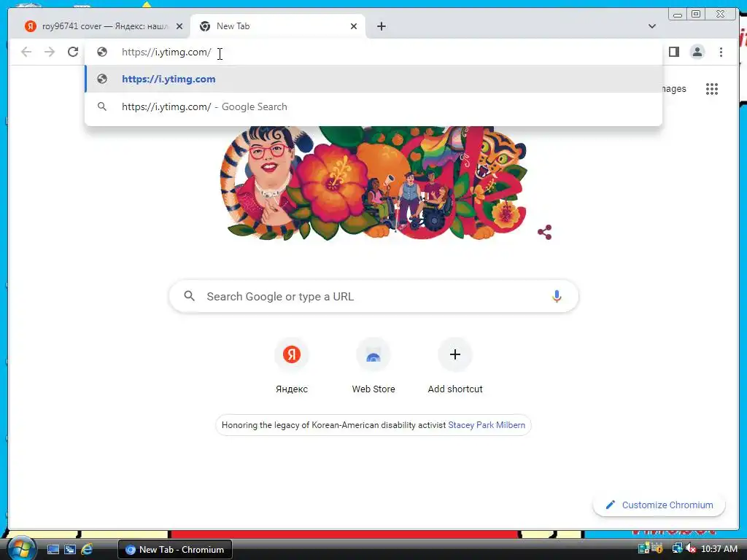
Task: Share the Google Doodle
Action: click(544, 233)
